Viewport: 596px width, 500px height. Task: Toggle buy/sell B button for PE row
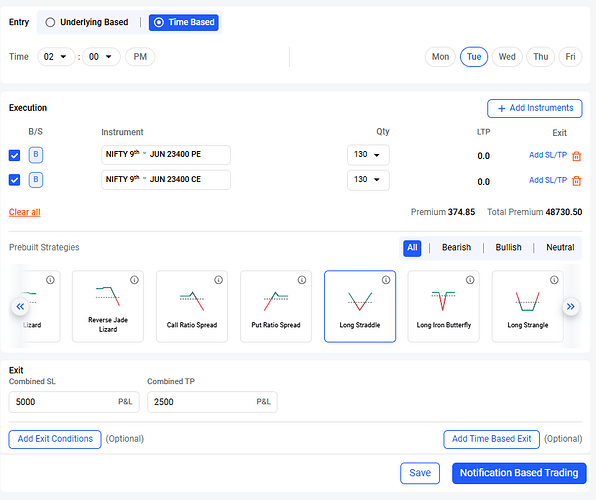[36, 155]
